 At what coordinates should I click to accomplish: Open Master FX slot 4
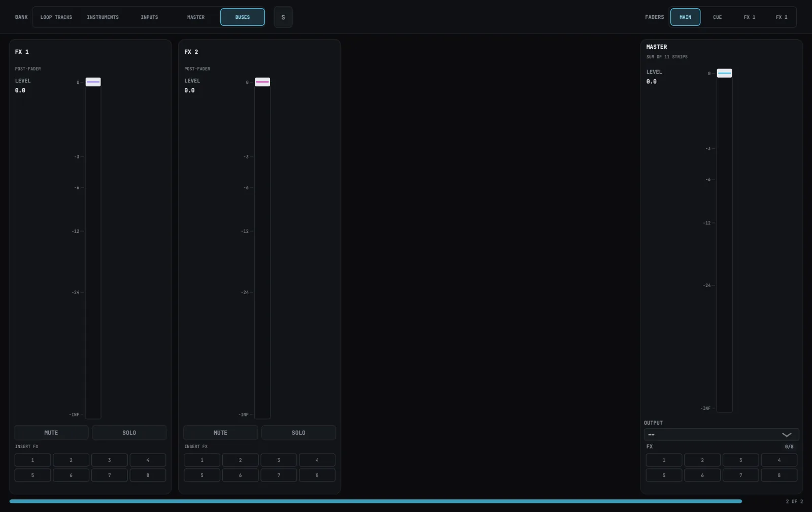(779, 460)
